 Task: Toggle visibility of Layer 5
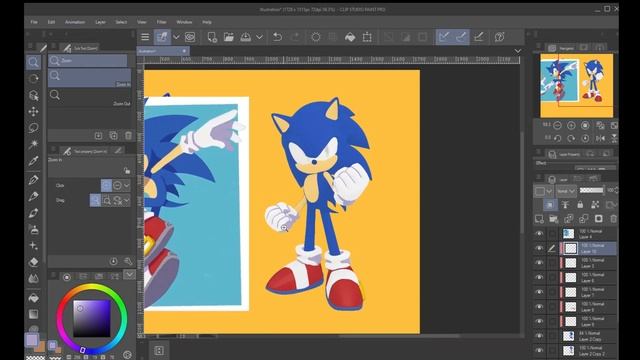click(539, 263)
